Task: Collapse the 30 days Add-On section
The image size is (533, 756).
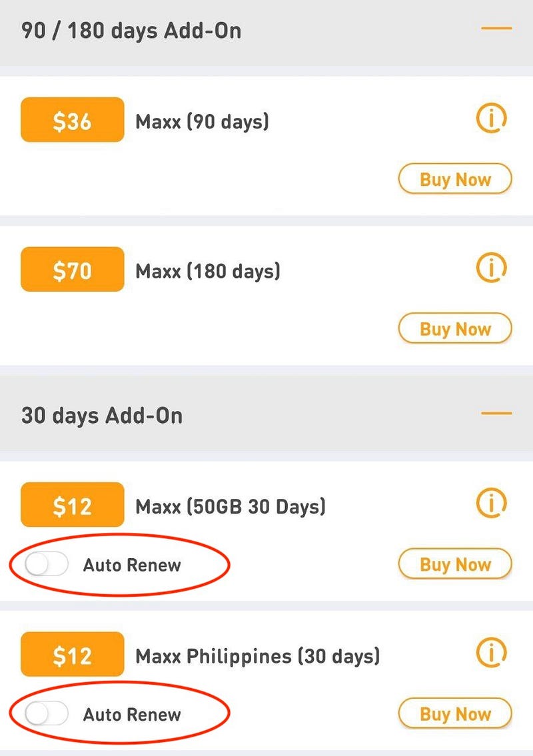Action: [496, 414]
